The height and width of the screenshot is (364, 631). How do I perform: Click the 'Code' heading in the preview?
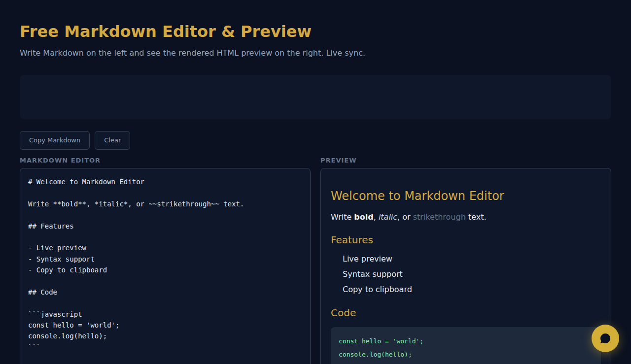343,313
